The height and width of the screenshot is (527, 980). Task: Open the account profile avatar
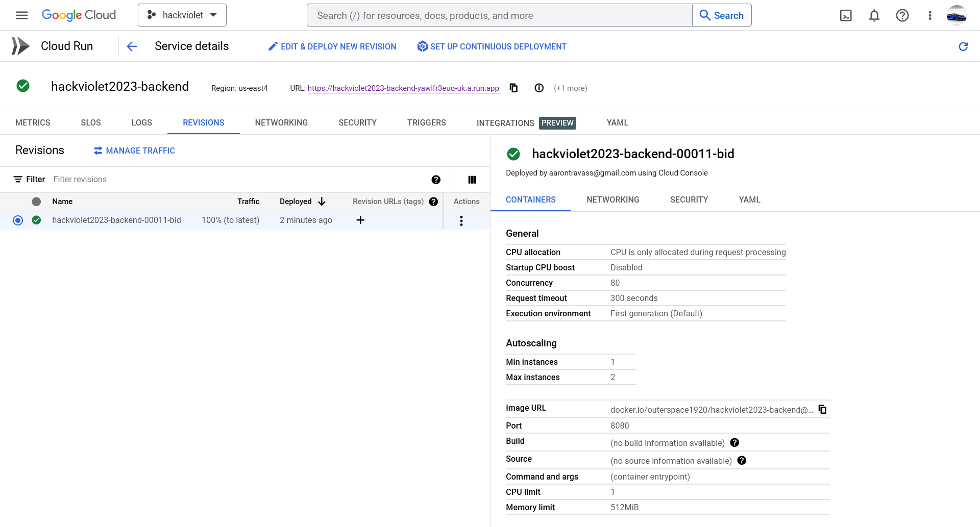(x=957, y=15)
